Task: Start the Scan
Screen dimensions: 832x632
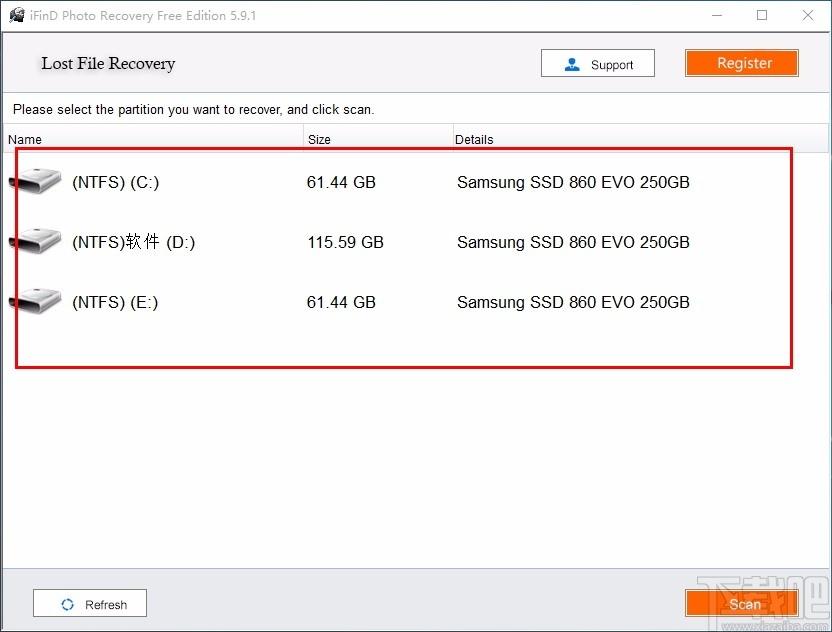Action: pyautogui.click(x=741, y=603)
